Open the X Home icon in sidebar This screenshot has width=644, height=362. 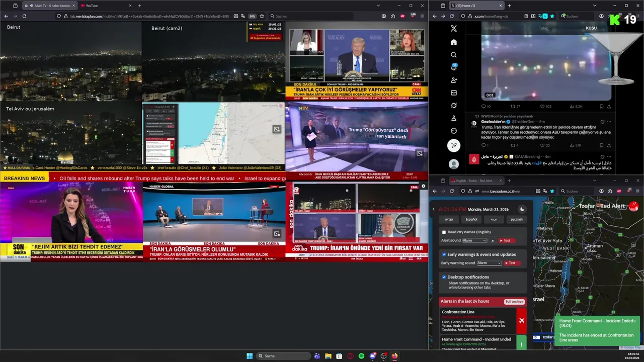pos(454,42)
